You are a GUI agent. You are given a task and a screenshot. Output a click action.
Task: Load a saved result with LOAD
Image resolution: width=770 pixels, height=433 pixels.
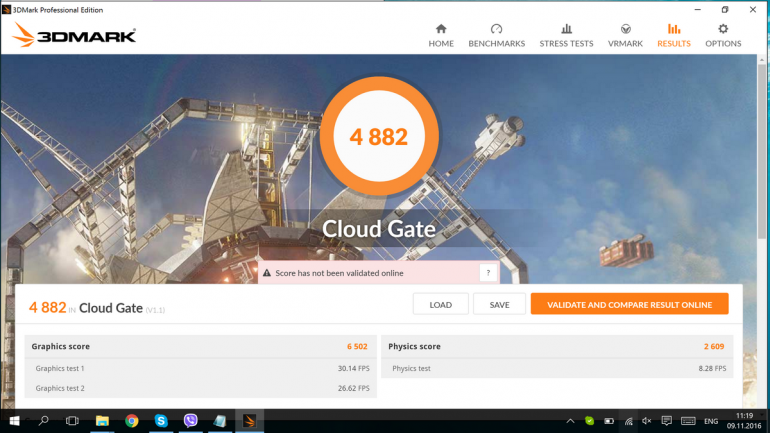pyautogui.click(x=440, y=304)
